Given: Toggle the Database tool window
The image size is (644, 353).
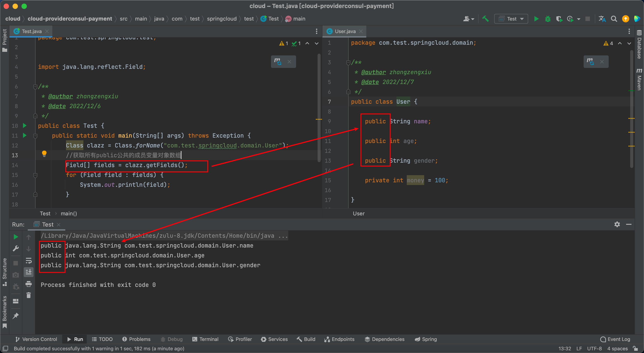Looking at the screenshot, I should 639,44.
